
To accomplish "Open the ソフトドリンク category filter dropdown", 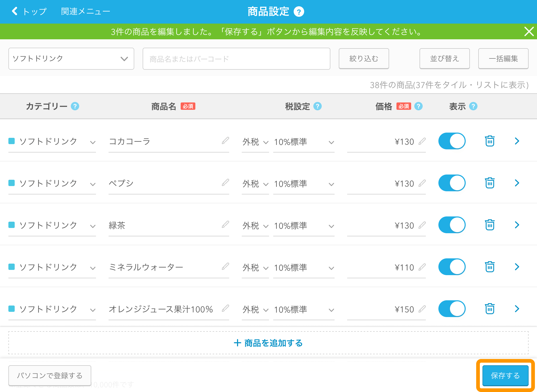I will pyautogui.click(x=71, y=59).
